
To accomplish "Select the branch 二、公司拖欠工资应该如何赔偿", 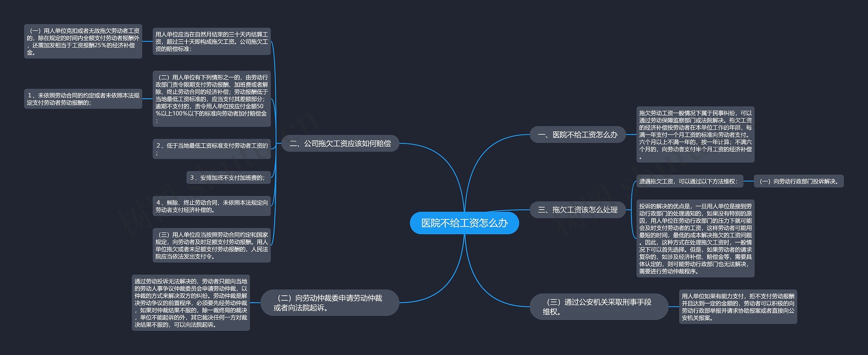I will pyautogui.click(x=340, y=143).
